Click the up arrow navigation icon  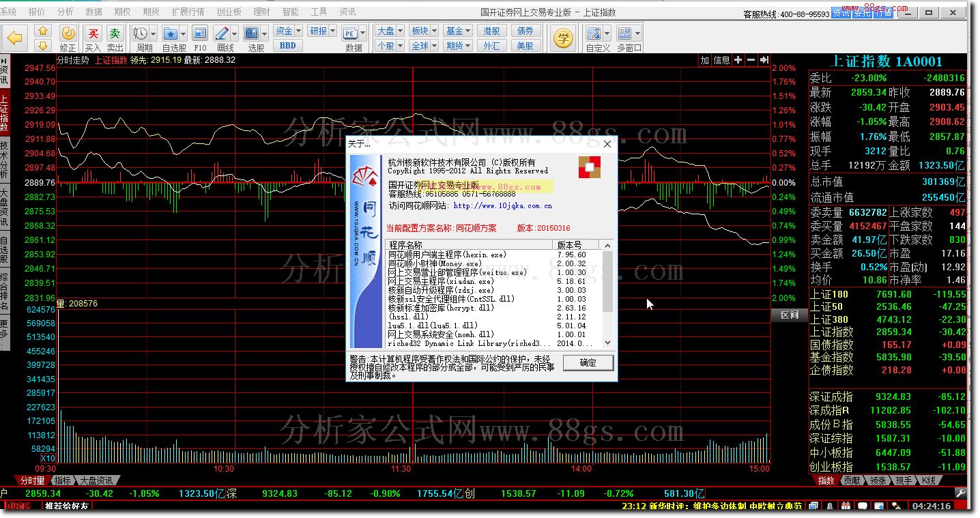pyautogui.click(x=43, y=31)
